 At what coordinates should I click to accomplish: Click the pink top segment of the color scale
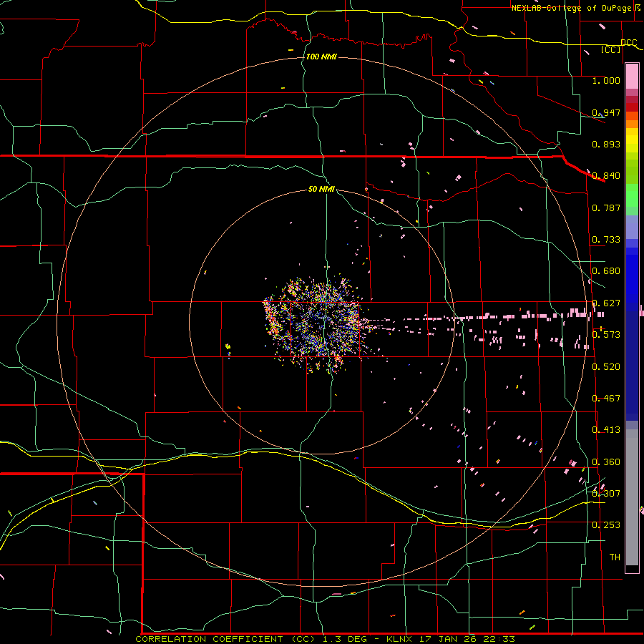point(632,76)
